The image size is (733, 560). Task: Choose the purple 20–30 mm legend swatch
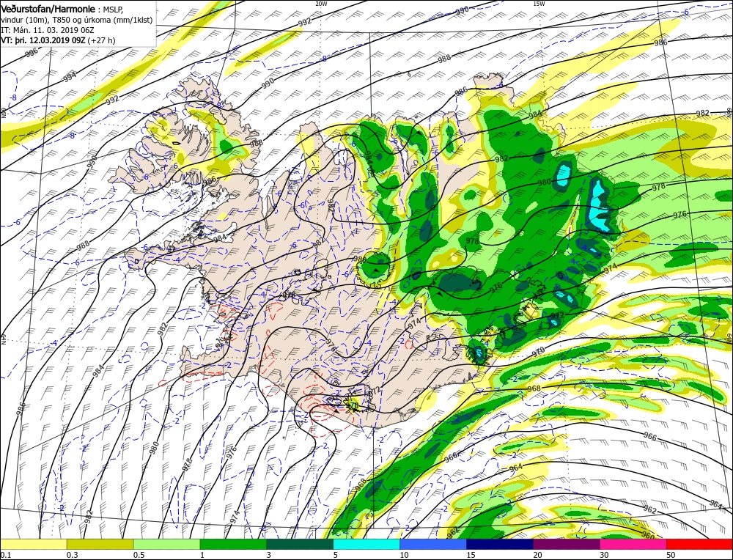click(566, 544)
